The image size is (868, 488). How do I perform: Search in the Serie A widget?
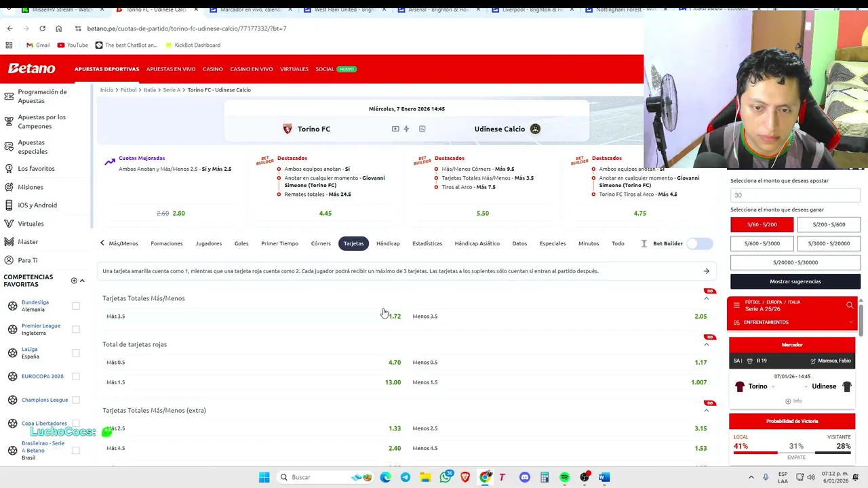[x=850, y=306]
